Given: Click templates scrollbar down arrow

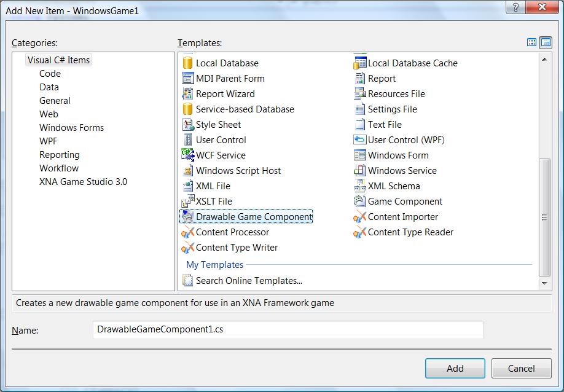Looking at the screenshot, I should [544, 283].
